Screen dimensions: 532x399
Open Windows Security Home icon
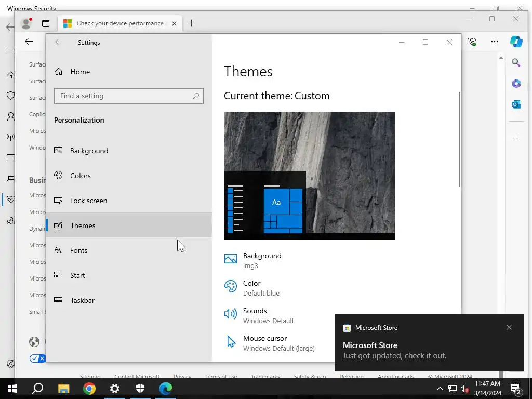pos(11,75)
